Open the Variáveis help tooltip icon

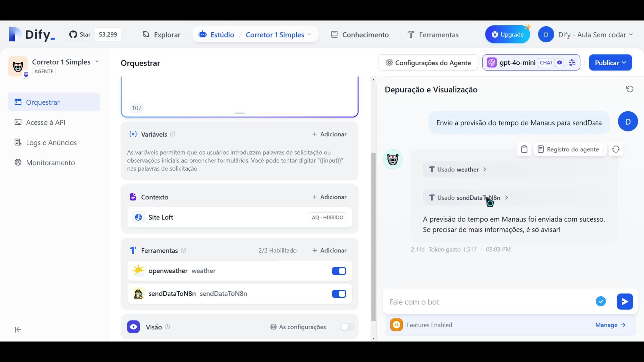tap(173, 134)
